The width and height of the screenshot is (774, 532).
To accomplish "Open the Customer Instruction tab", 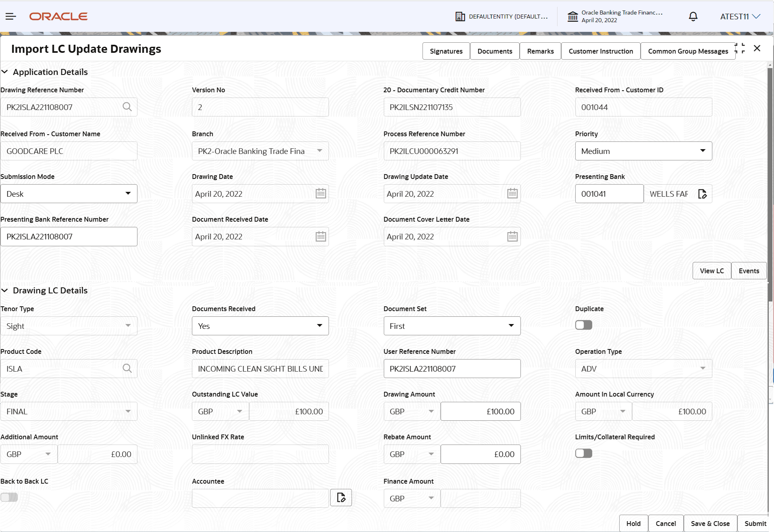I will pos(601,51).
